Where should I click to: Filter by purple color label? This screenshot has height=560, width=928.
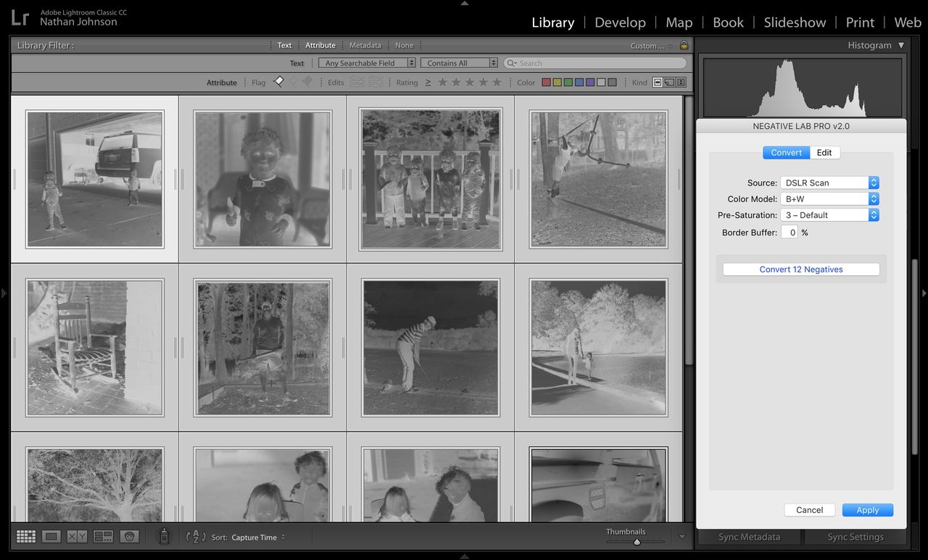(590, 83)
